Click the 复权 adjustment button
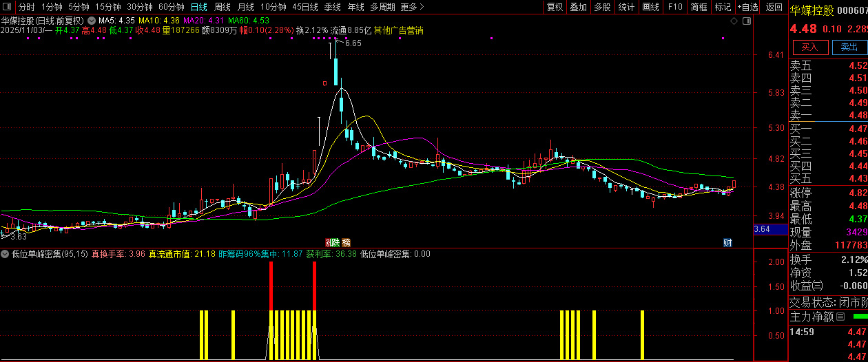This screenshot has height=362, width=868. [x=555, y=7]
